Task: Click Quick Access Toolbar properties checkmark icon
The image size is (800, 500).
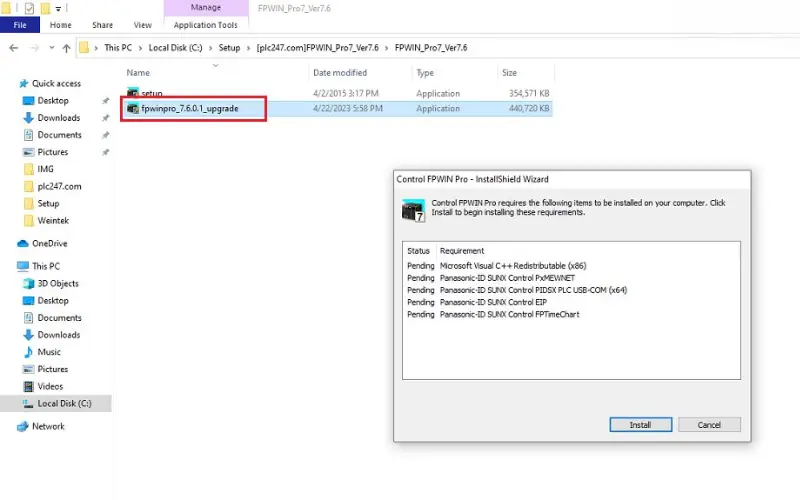Action: pyautogui.click(x=30, y=8)
